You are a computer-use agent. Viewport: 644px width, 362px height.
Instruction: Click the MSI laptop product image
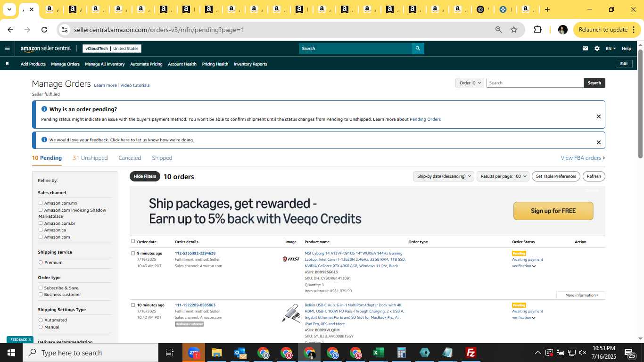[291, 259]
